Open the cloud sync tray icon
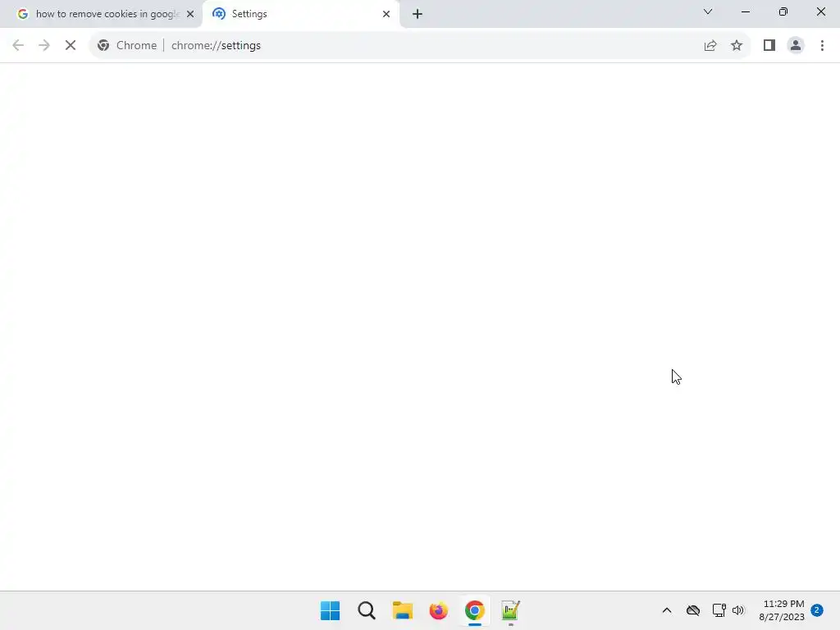Viewport: 840px width, 630px height. [x=693, y=610]
